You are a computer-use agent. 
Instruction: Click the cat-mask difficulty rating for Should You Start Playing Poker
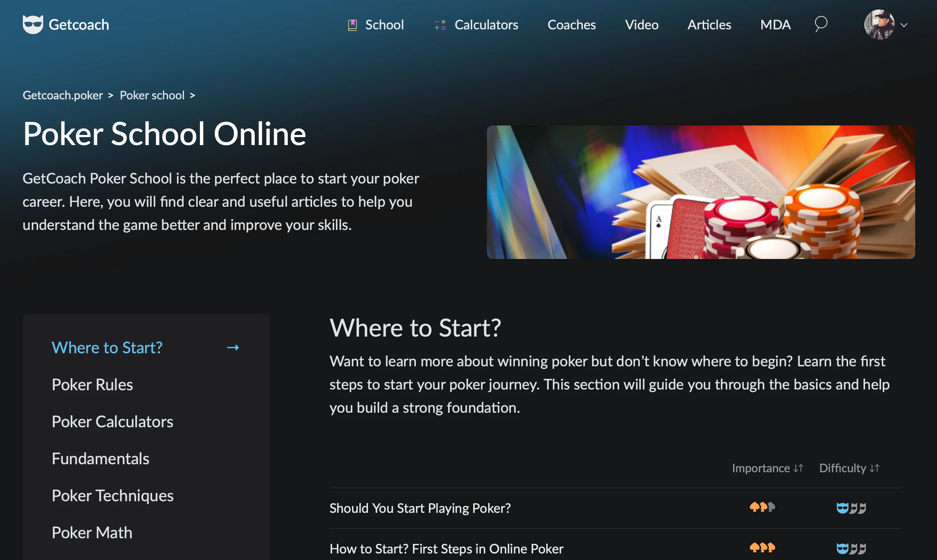[851, 508]
